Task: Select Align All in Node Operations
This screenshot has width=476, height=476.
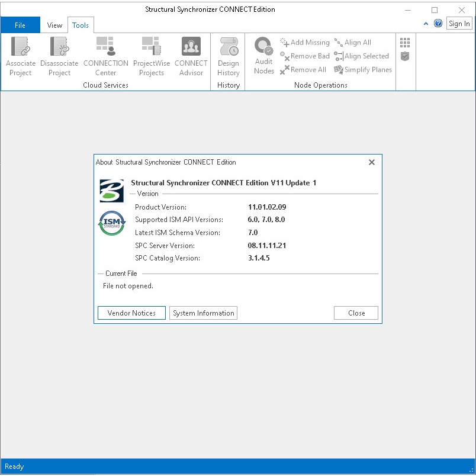Action: [353, 43]
